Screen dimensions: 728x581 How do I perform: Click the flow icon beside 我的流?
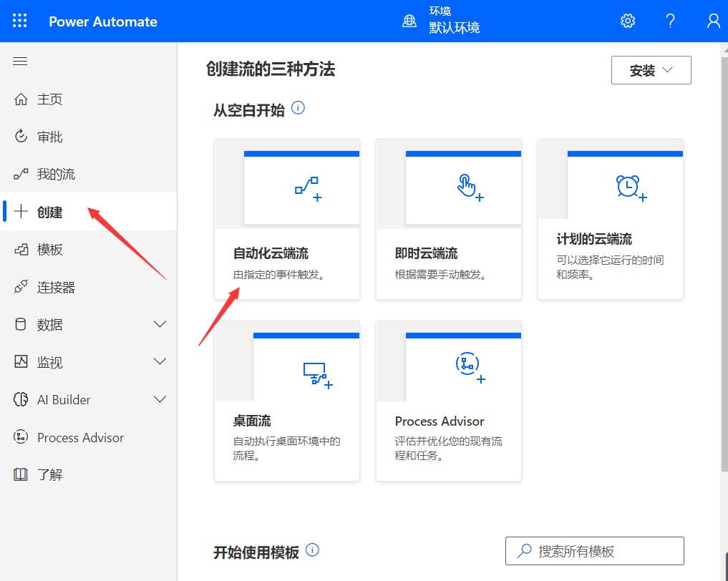[21, 174]
